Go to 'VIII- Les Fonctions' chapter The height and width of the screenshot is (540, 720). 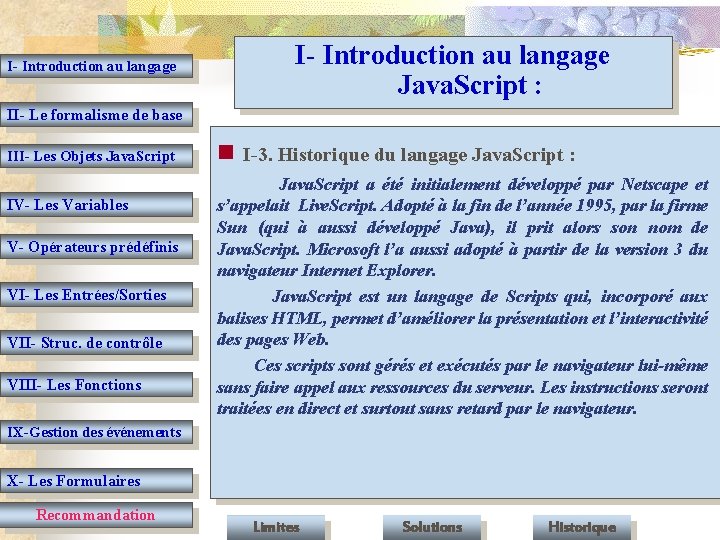[96, 385]
